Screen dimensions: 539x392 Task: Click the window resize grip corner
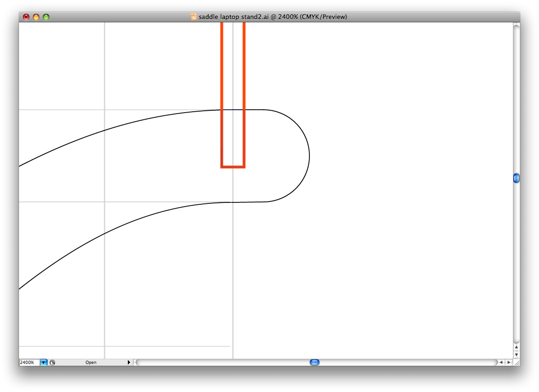[517, 363]
